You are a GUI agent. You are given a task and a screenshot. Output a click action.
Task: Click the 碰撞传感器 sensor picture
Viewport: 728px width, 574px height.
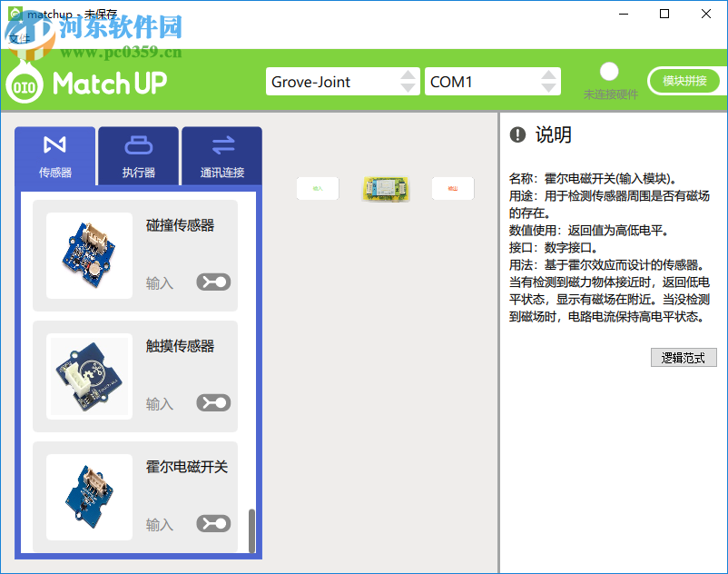pos(88,254)
